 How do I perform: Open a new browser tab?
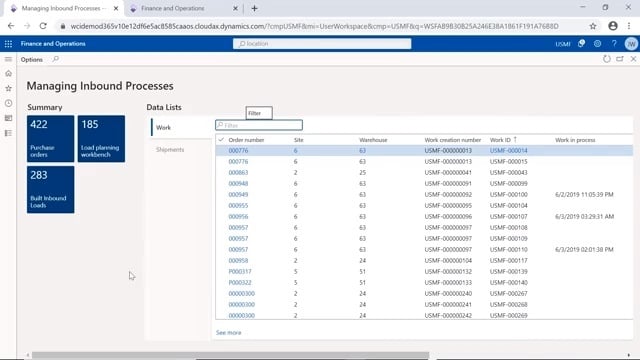pos(254,8)
